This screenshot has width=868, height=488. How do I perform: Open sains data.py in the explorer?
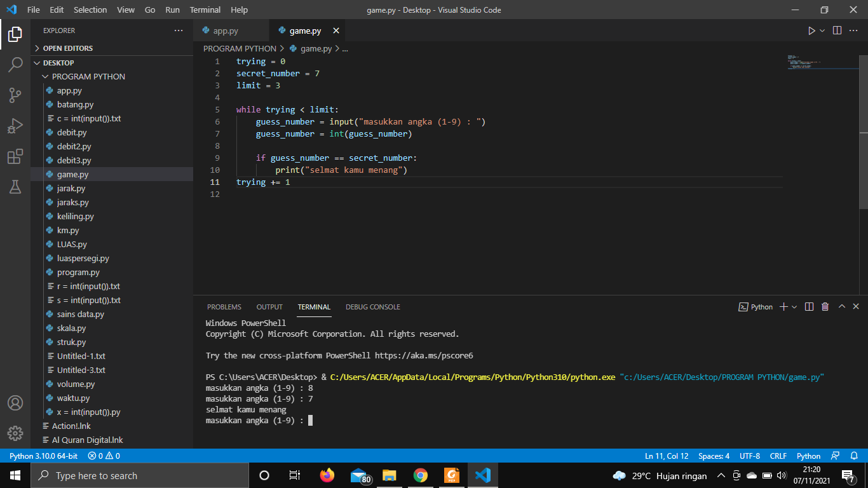(x=112, y=315)
